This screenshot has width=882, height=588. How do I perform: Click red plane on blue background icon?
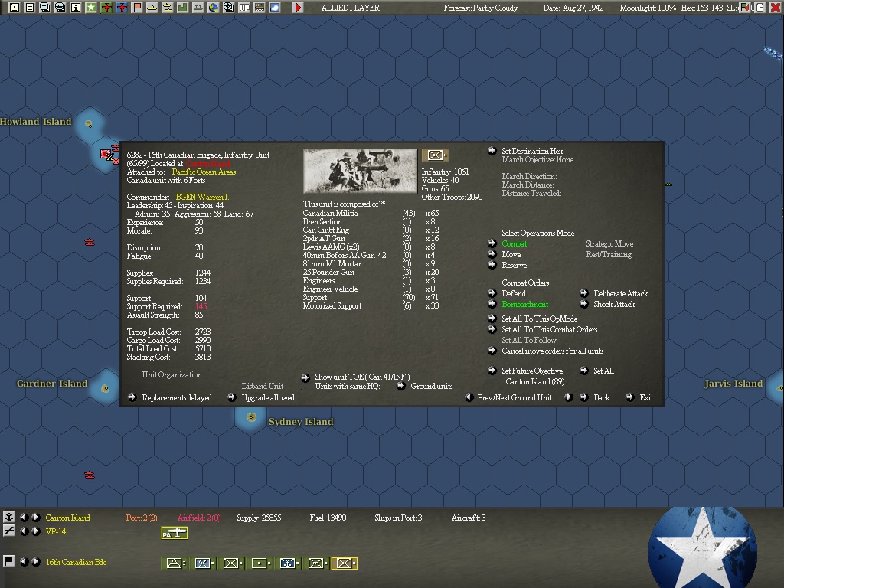coord(122,8)
